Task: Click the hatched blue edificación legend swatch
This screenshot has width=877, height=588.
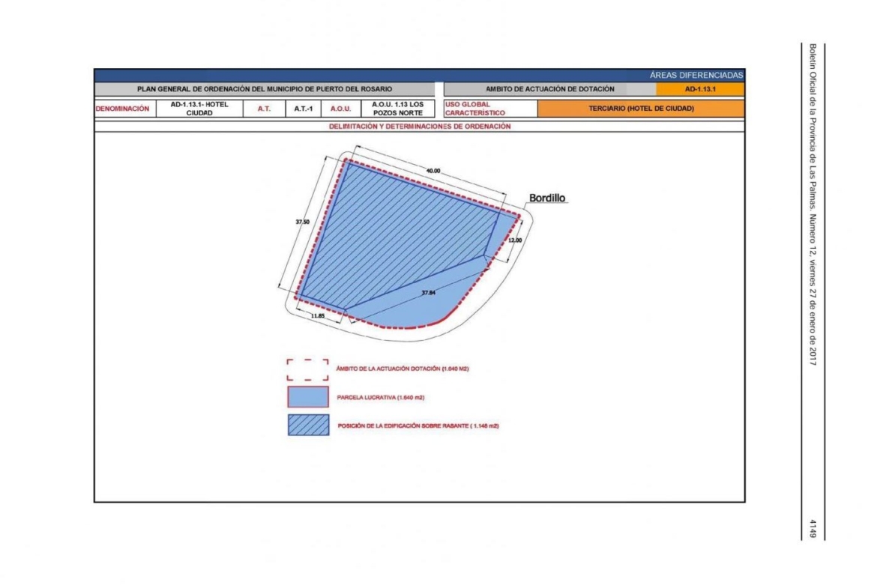Action: click(308, 425)
